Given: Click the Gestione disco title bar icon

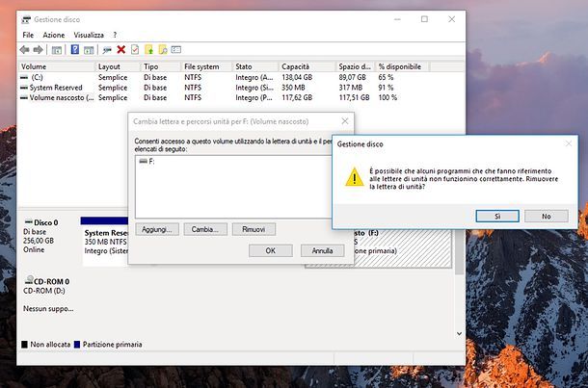Looking at the screenshot, I should [26, 19].
